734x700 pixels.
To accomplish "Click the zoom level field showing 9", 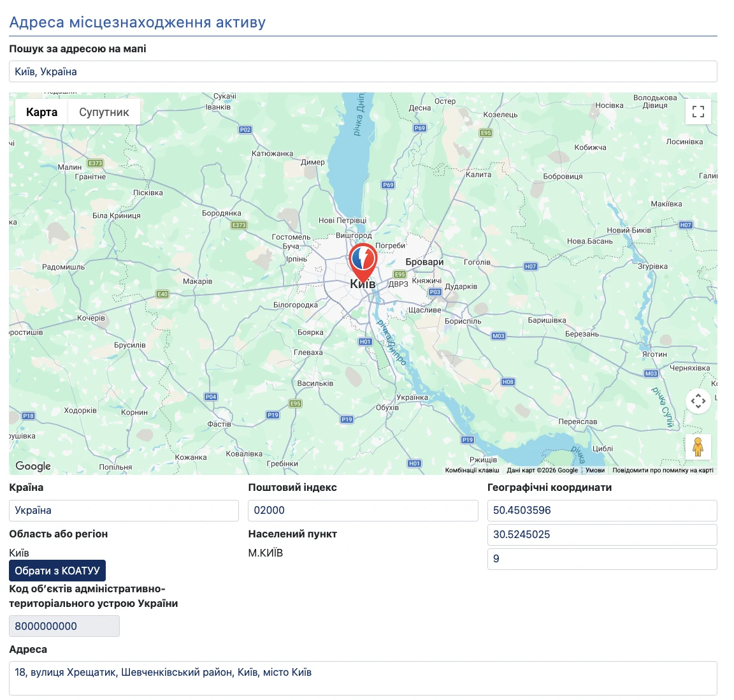I will coord(602,559).
